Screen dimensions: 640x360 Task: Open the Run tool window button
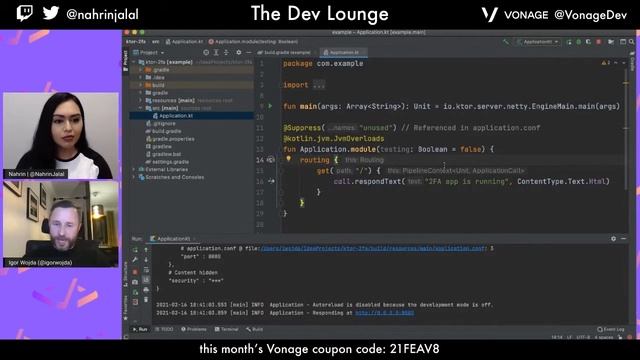point(140,329)
